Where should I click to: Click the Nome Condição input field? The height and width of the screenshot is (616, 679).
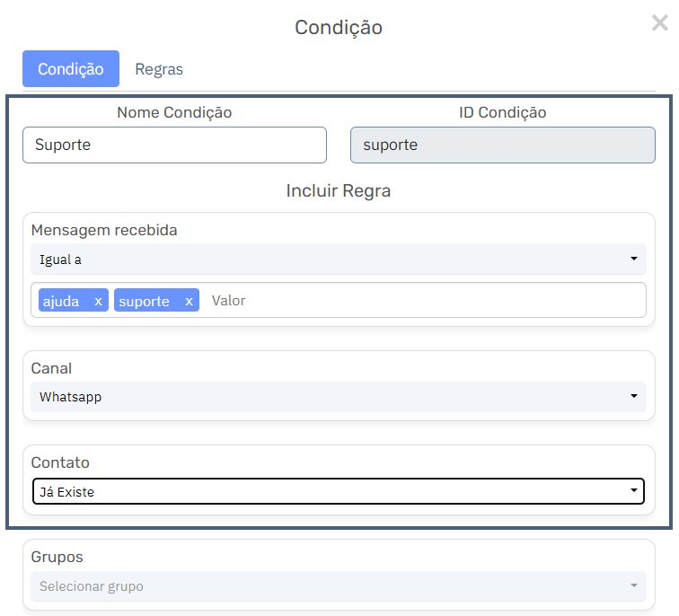click(174, 145)
